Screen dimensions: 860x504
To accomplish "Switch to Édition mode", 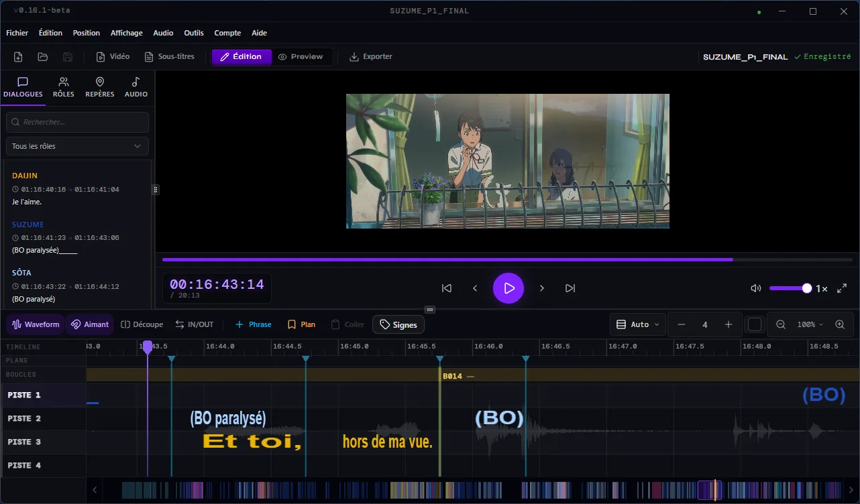I will pyautogui.click(x=241, y=57).
